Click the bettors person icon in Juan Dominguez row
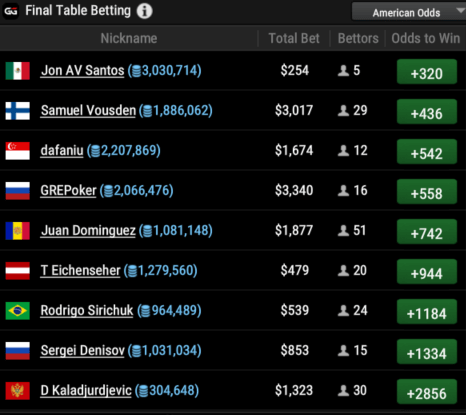The image size is (466, 415). (343, 230)
